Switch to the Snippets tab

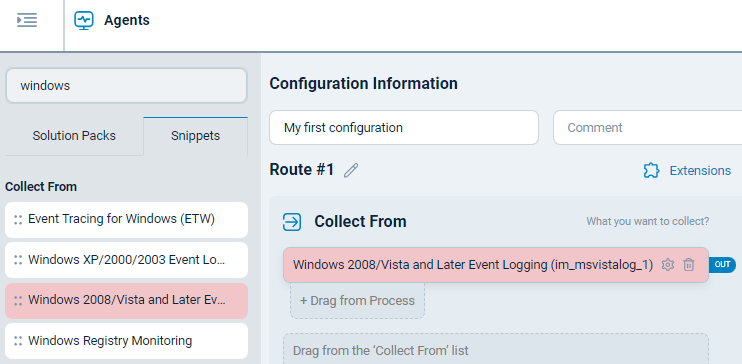195,136
